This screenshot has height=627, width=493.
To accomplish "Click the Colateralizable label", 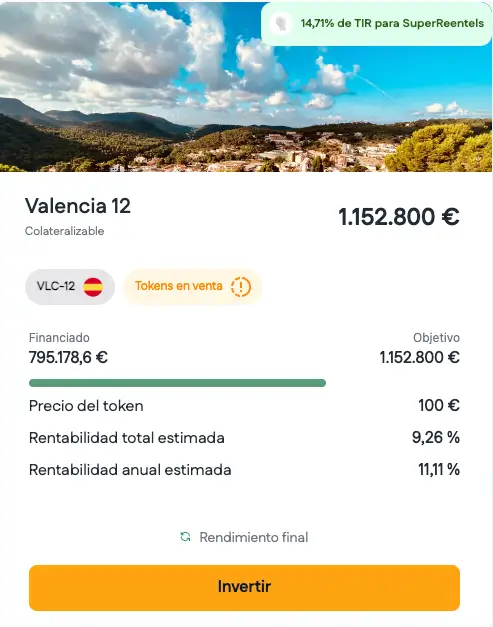I will [x=64, y=231].
